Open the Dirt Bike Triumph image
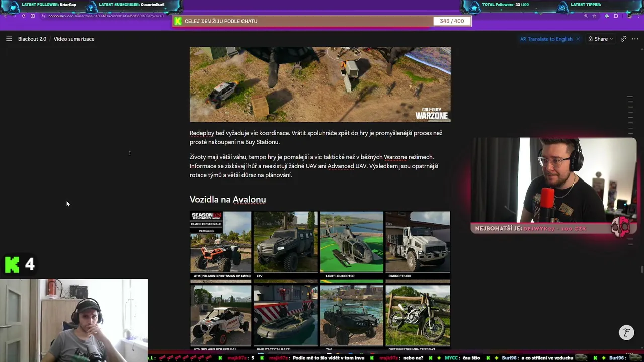Image resolution: width=644 pixels, height=362 pixels. click(418, 317)
